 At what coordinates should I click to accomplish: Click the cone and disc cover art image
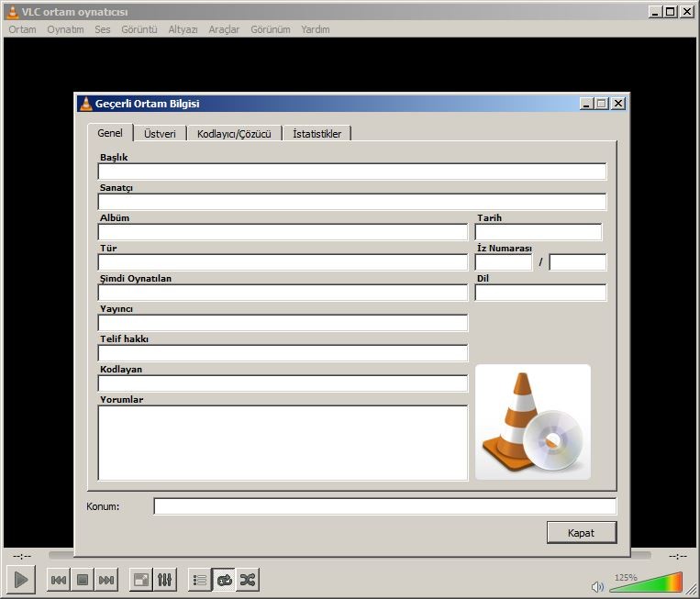click(533, 422)
